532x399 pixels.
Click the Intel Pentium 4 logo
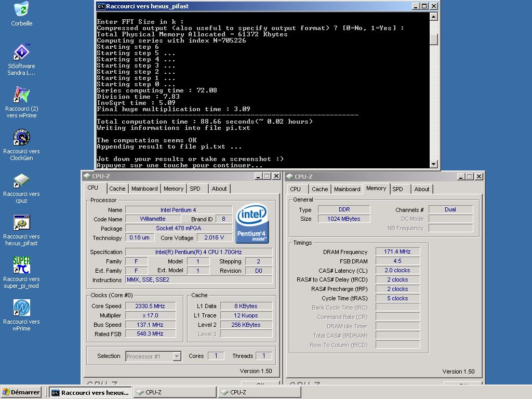tap(252, 223)
